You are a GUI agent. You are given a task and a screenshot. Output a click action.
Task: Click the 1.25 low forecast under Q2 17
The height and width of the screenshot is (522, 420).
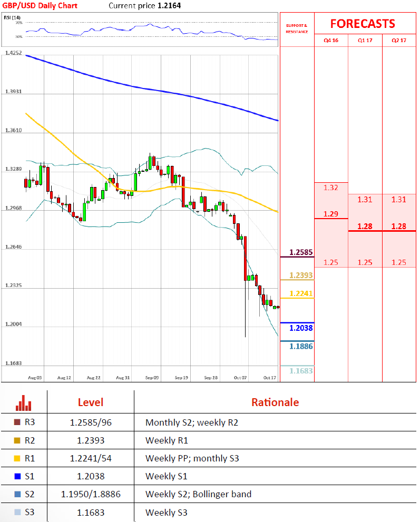pyautogui.click(x=399, y=263)
